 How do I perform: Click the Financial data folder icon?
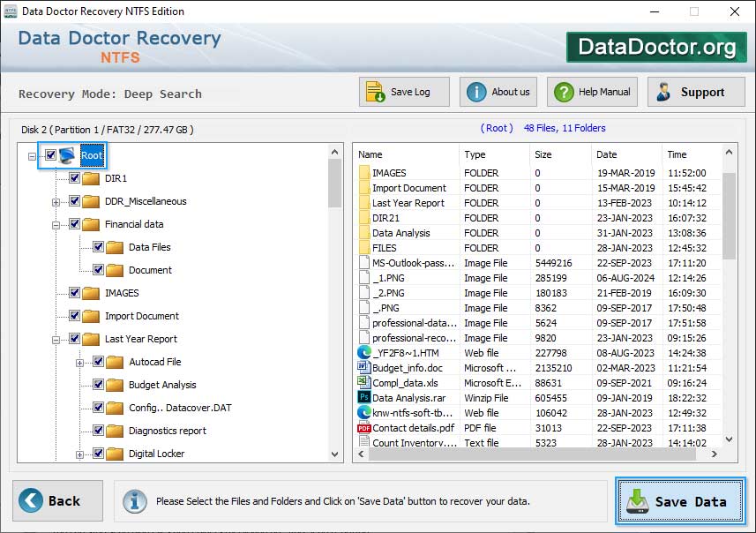click(x=91, y=224)
